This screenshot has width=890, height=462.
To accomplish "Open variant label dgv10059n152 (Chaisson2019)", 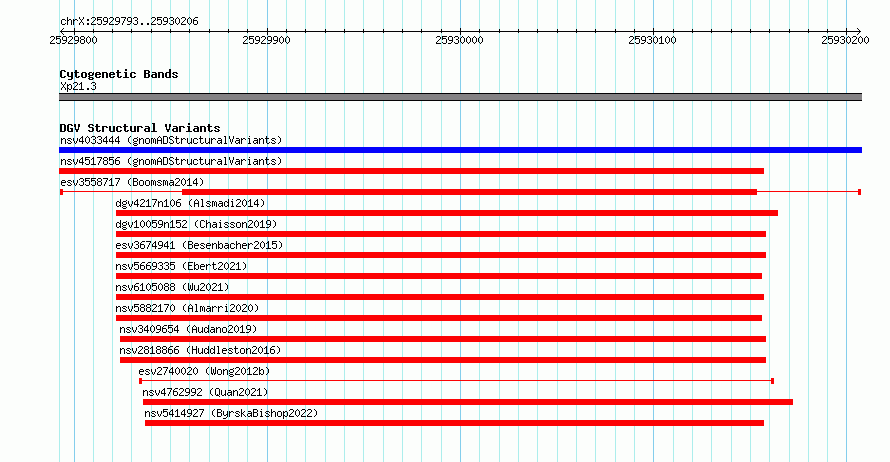I will [x=196, y=224].
